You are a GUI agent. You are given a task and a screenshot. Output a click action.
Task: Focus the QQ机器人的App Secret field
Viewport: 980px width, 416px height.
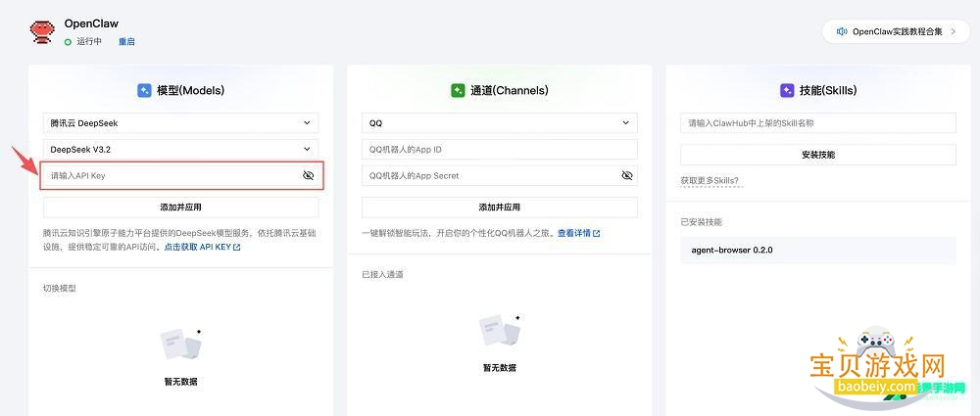pyautogui.click(x=500, y=175)
